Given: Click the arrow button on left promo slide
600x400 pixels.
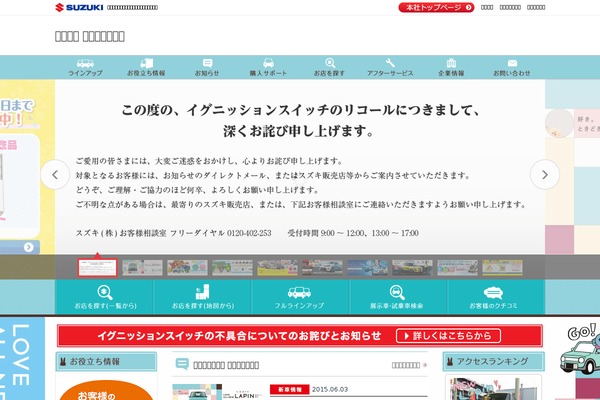Looking at the screenshot, I should [29, 247].
